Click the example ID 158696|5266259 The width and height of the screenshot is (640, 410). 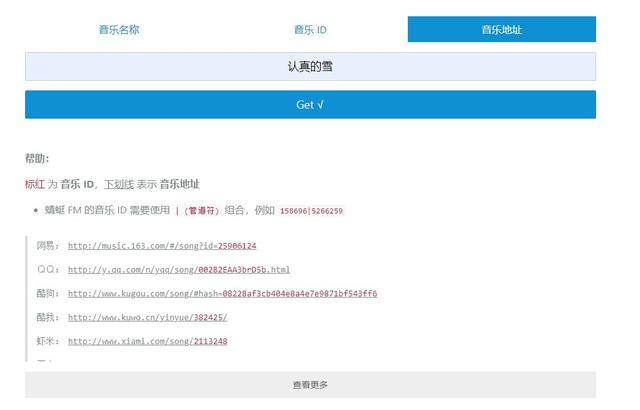(311, 211)
